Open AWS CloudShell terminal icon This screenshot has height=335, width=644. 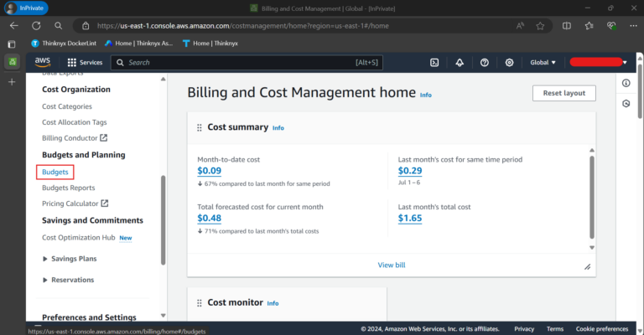click(x=434, y=62)
